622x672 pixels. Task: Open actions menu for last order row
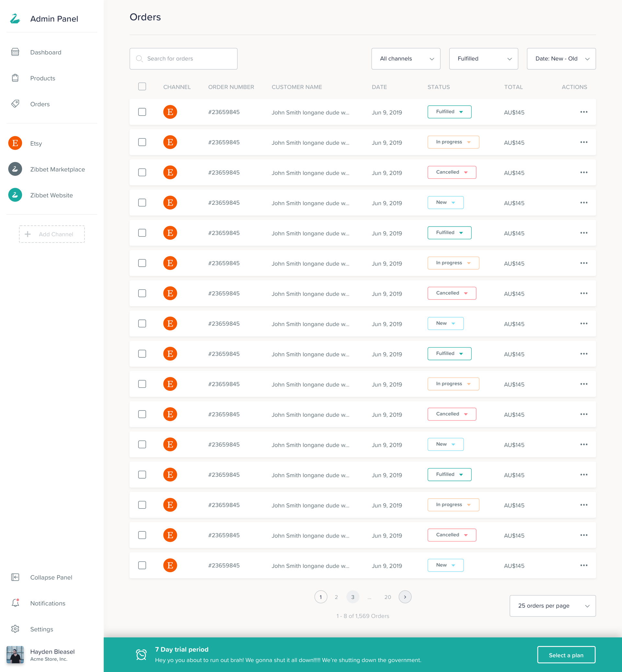[x=584, y=565]
